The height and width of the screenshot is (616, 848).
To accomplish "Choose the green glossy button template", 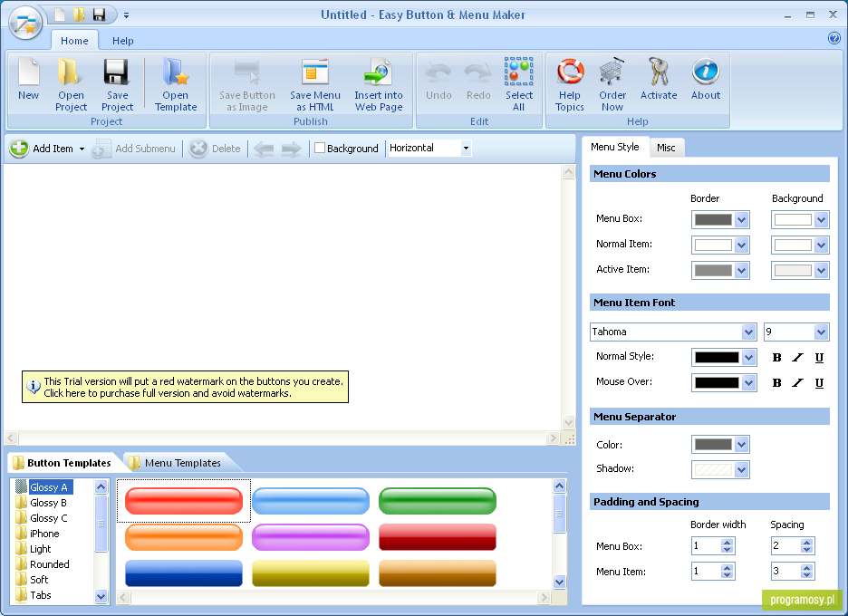I will [x=438, y=501].
